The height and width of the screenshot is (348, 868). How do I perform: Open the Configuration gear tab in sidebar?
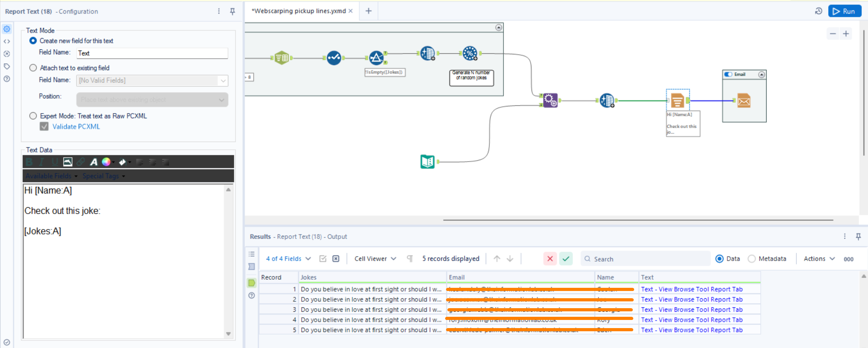coord(7,29)
